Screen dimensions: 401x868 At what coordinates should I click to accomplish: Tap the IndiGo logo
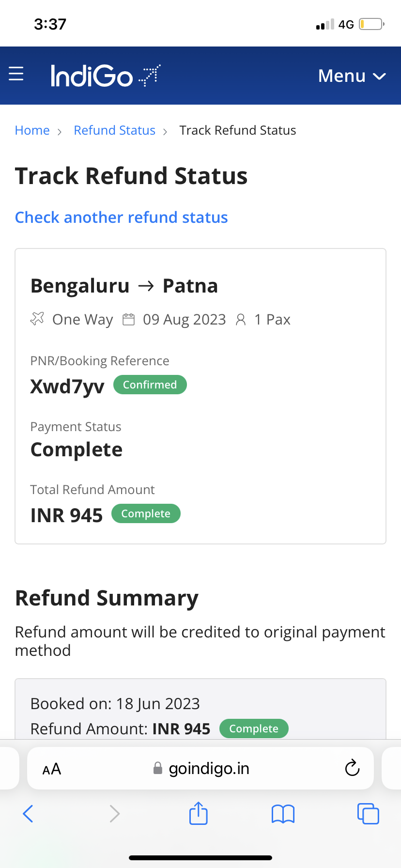105,76
